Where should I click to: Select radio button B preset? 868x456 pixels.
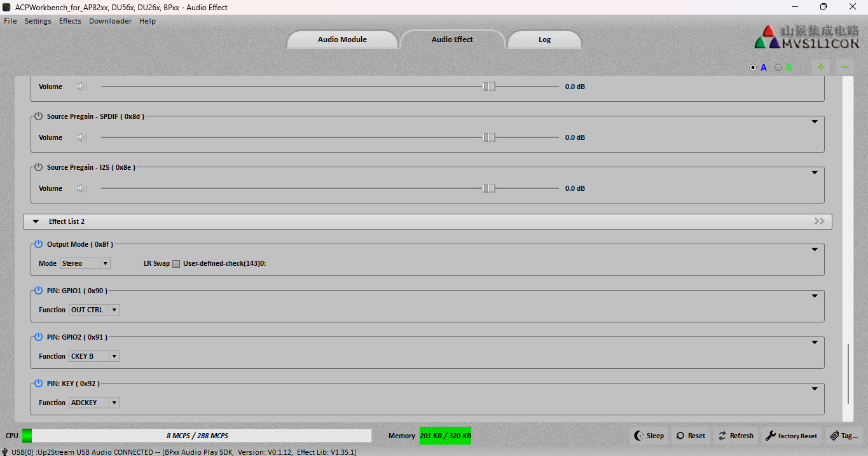pos(778,67)
